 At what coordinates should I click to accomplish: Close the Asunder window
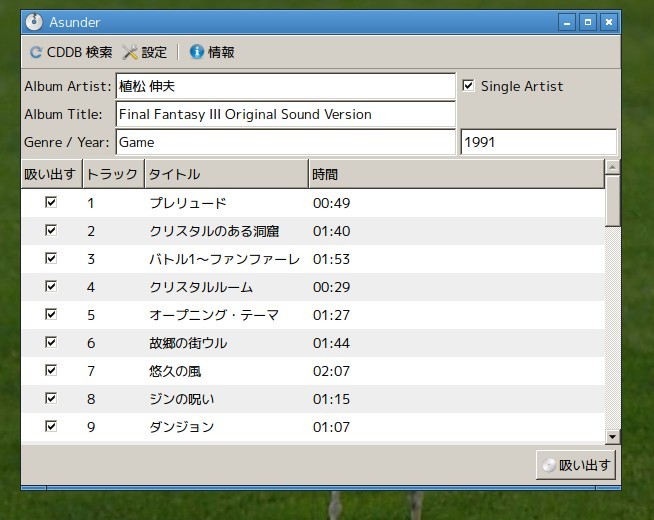pos(609,22)
